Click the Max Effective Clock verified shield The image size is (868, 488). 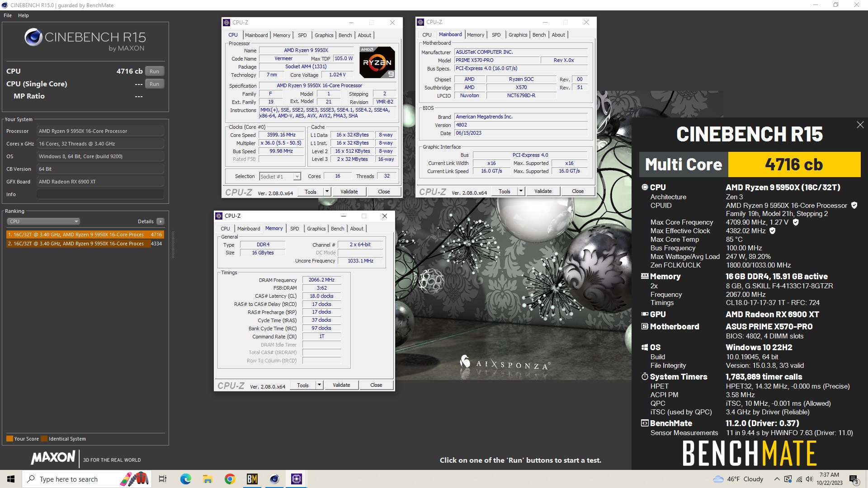pyautogui.click(x=773, y=230)
